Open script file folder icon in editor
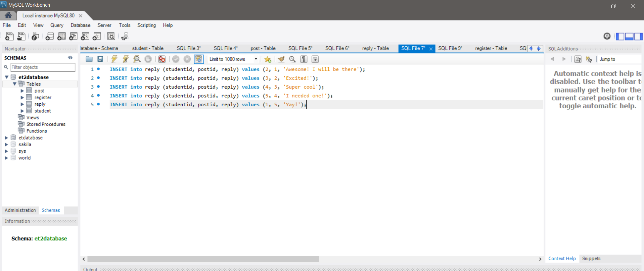The width and height of the screenshot is (644, 271). 89,59
